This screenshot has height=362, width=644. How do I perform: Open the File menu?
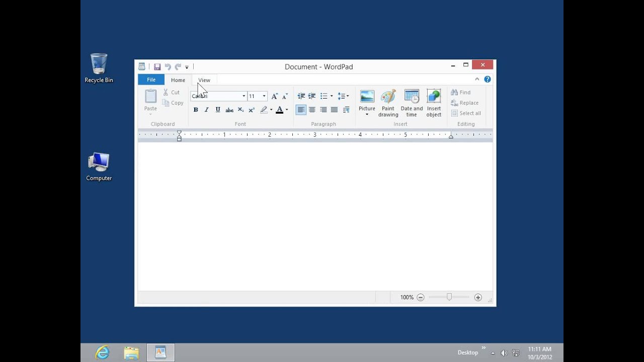[151, 79]
